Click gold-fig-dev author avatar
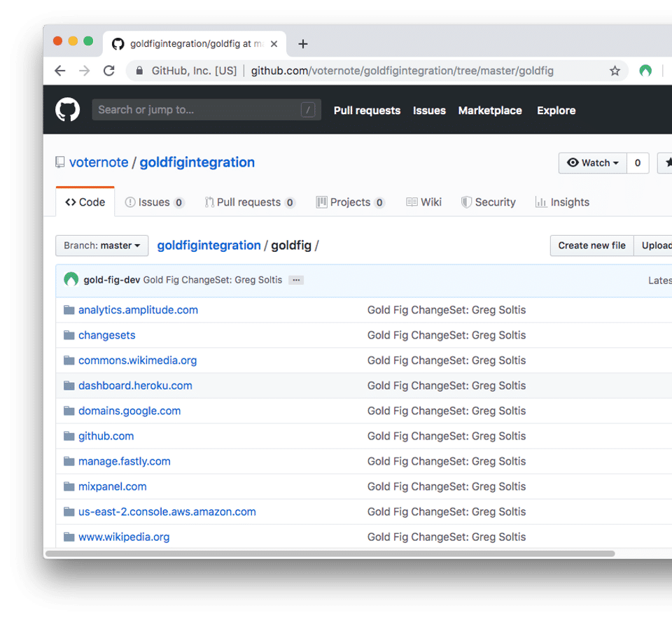 (x=71, y=280)
